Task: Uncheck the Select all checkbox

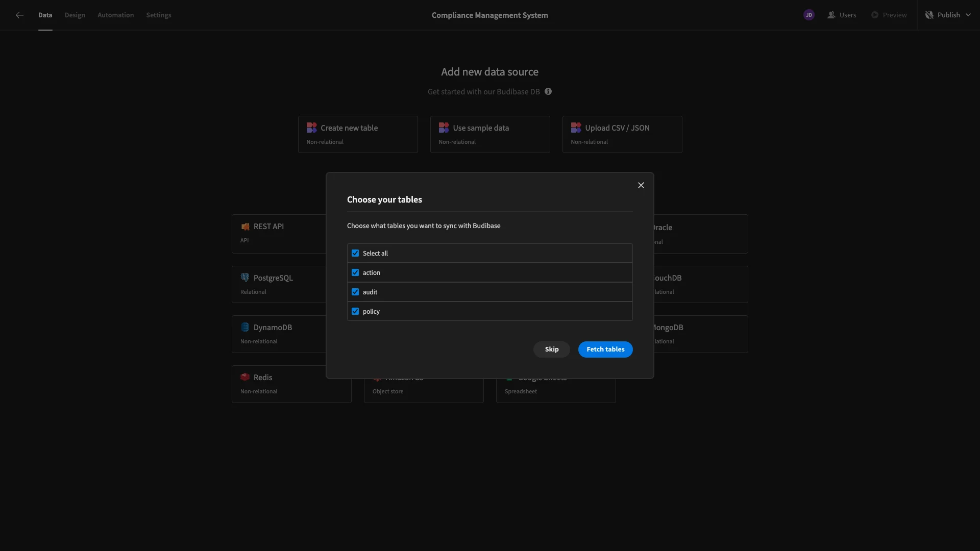Action: [355, 253]
